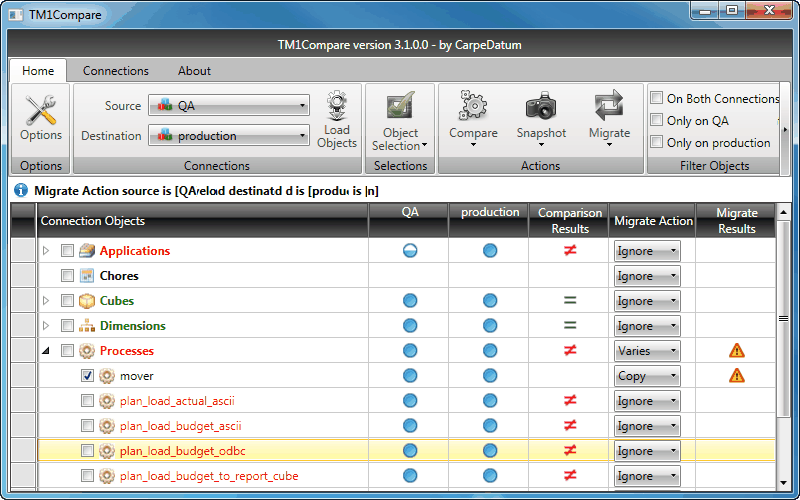Screen dimensions: 800x500
Task: Click the info icon beside Migrate Action message
Action: tap(21, 191)
